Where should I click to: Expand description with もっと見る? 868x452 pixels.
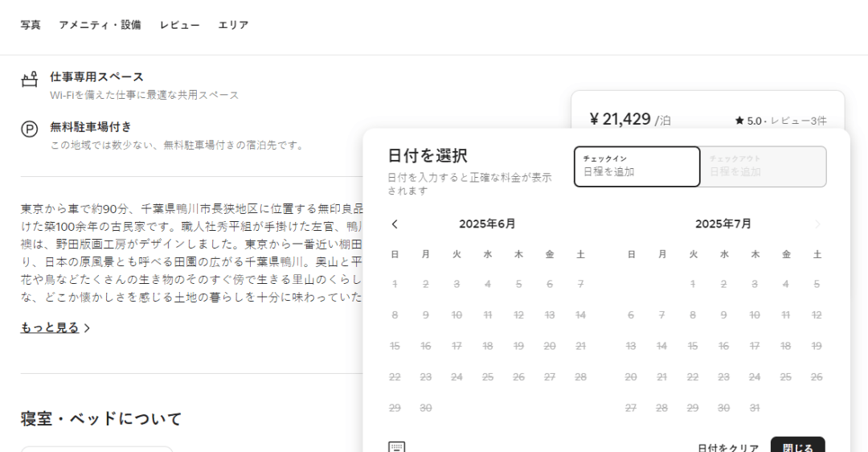tap(55, 327)
